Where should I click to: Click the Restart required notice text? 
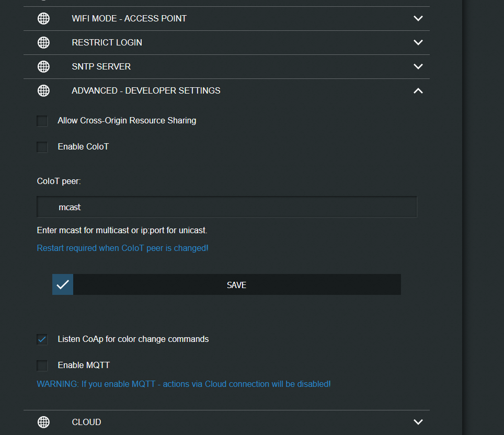click(x=122, y=248)
